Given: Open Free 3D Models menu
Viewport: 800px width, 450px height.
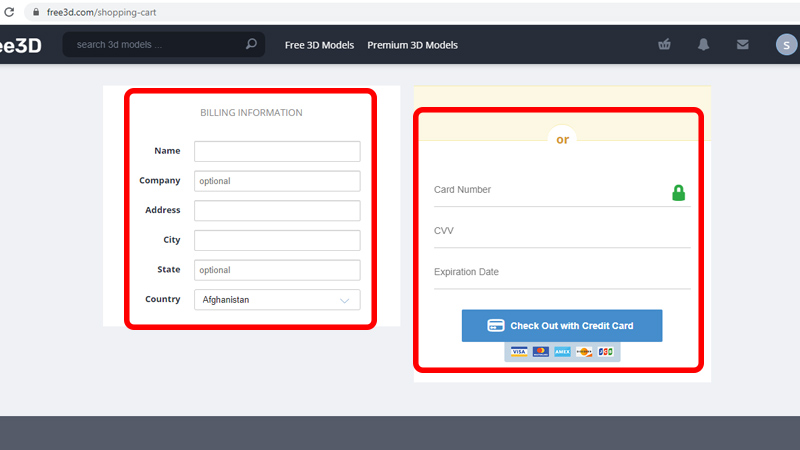Looking at the screenshot, I should click(x=319, y=45).
